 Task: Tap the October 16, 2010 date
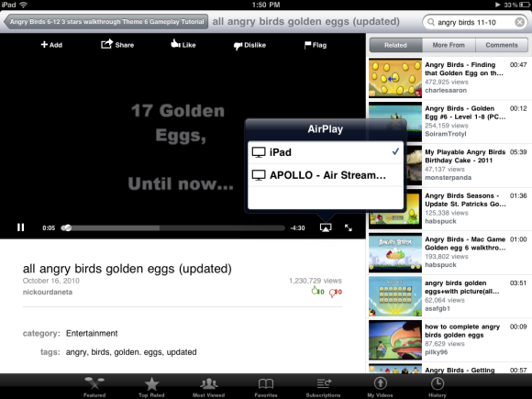click(50, 281)
